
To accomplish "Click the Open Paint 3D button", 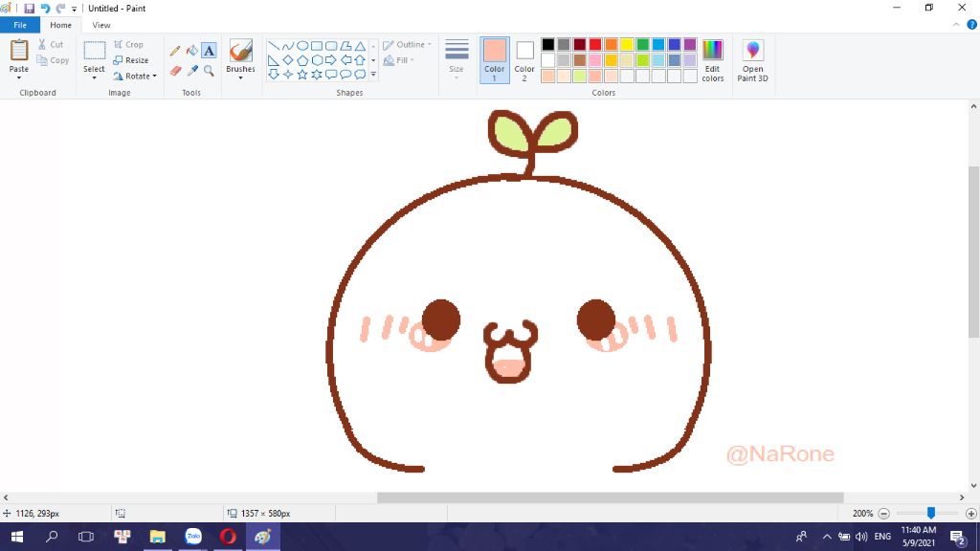I will coord(752,60).
